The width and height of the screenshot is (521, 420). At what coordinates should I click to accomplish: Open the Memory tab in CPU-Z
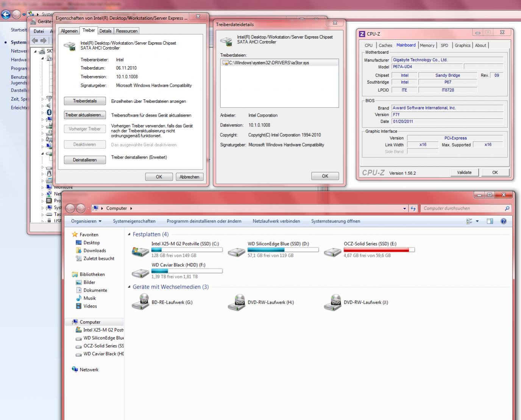(x=427, y=45)
